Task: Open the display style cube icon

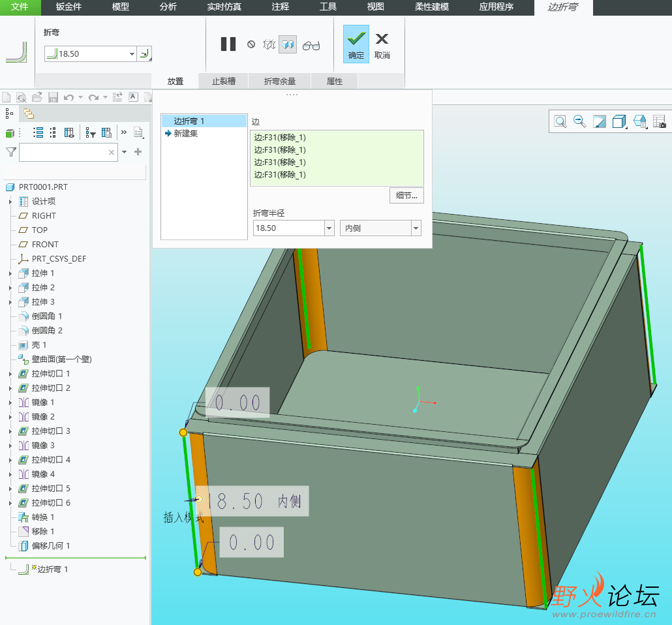Action: click(x=619, y=121)
